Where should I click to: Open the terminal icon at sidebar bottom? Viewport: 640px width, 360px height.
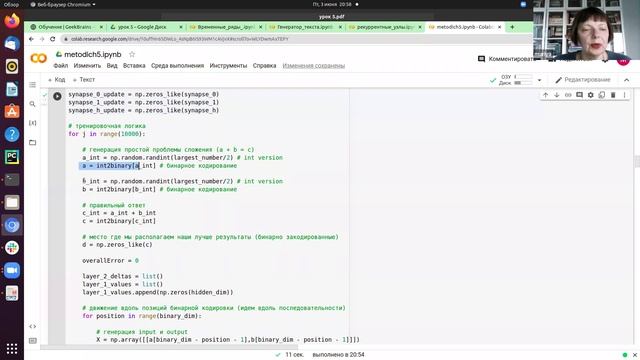point(33,340)
